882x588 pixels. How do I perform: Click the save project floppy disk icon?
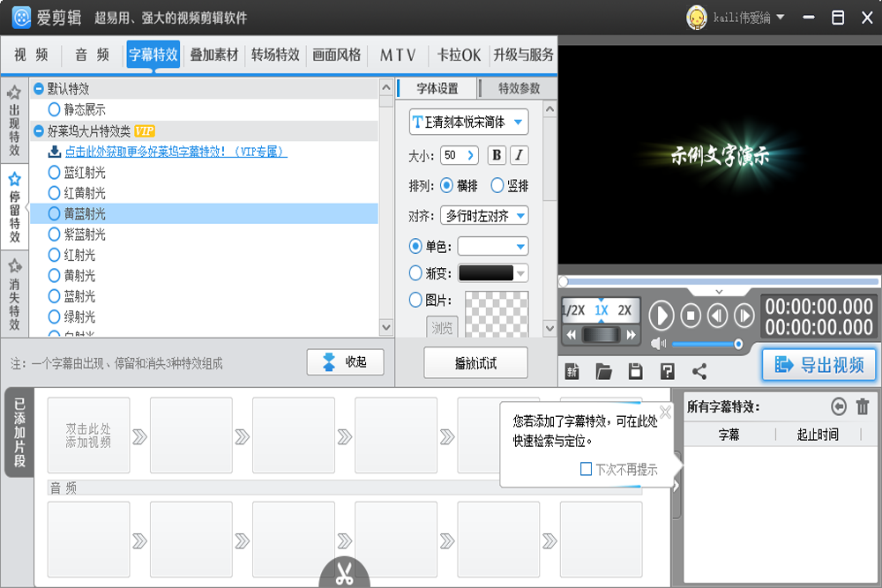[x=635, y=371]
